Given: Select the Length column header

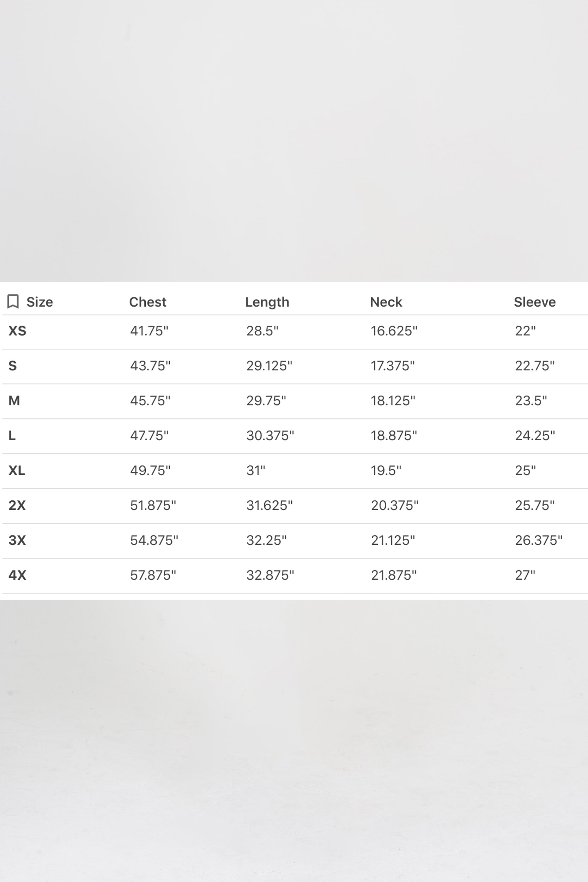Looking at the screenshot, I should tap(267, 302).
